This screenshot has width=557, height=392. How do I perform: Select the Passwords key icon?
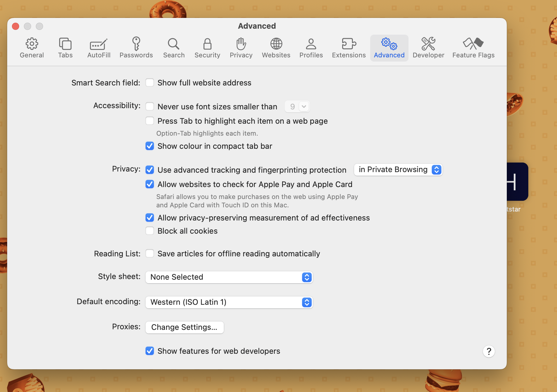(x=136, y=48)
